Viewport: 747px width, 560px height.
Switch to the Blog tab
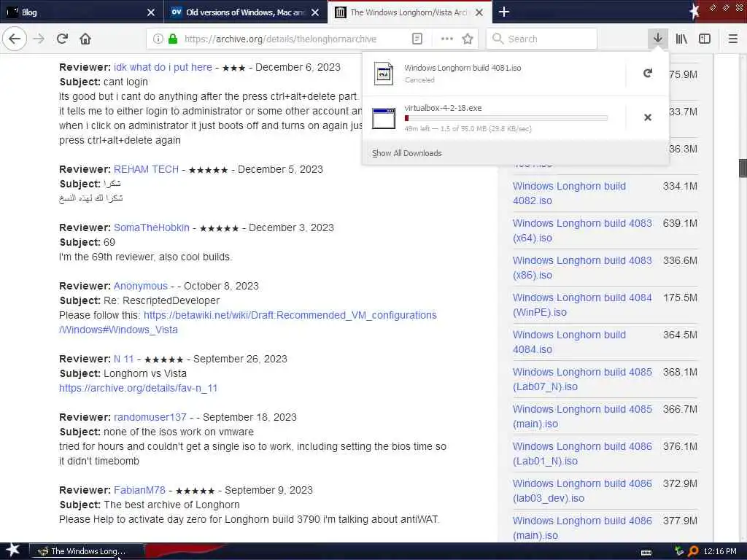point(81,12)
